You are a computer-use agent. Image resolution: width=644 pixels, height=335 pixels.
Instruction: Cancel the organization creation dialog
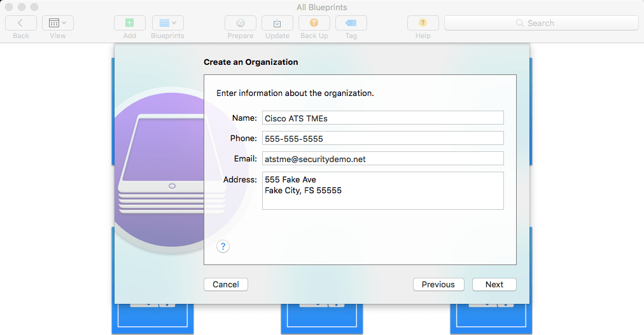point(226,285)
